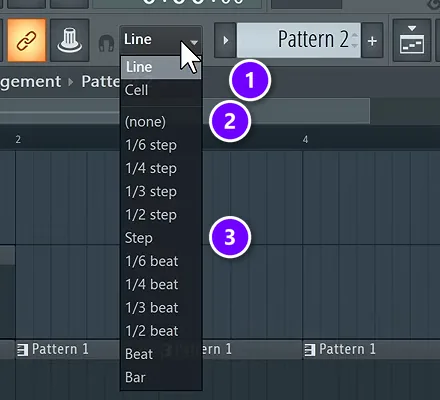This screenshot has height=400, width=440.
Task: Select rightmost Pattern 1 clip at bar 4
Action: tap(371, 350)
